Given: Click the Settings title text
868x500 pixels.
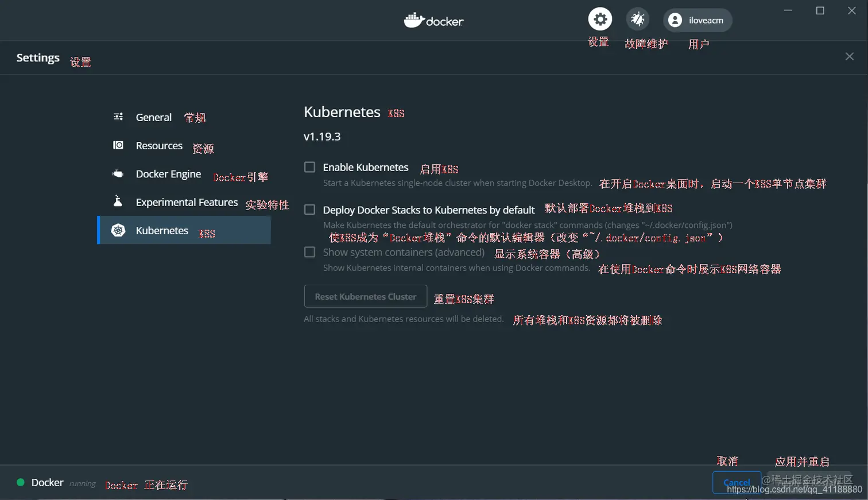Looking at the screenshot, I should point(38,57).
